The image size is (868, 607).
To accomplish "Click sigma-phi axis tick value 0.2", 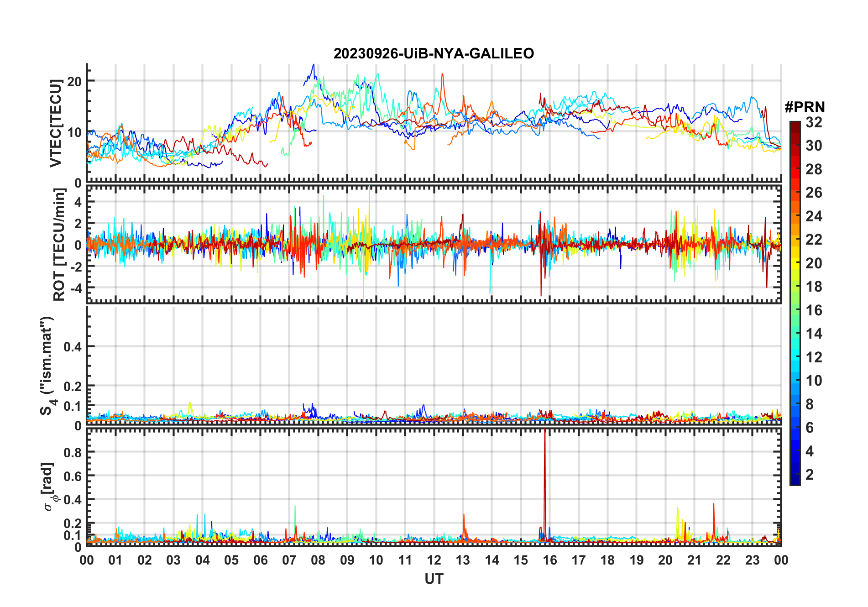I will pyautogui.click(x=73, y=523).
